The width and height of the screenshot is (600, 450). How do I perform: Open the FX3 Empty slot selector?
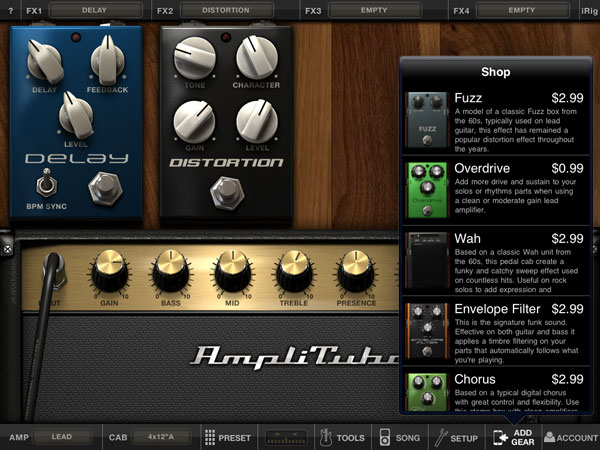pyautogui.click(x=375, y=10)
